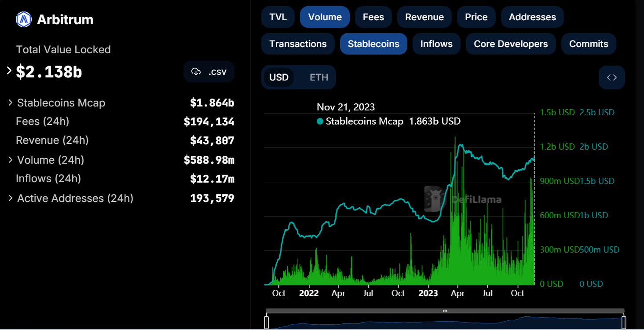Click the Arbitrum logo icon
This screenshot has width=644, height=330.
tap(23, 19)
